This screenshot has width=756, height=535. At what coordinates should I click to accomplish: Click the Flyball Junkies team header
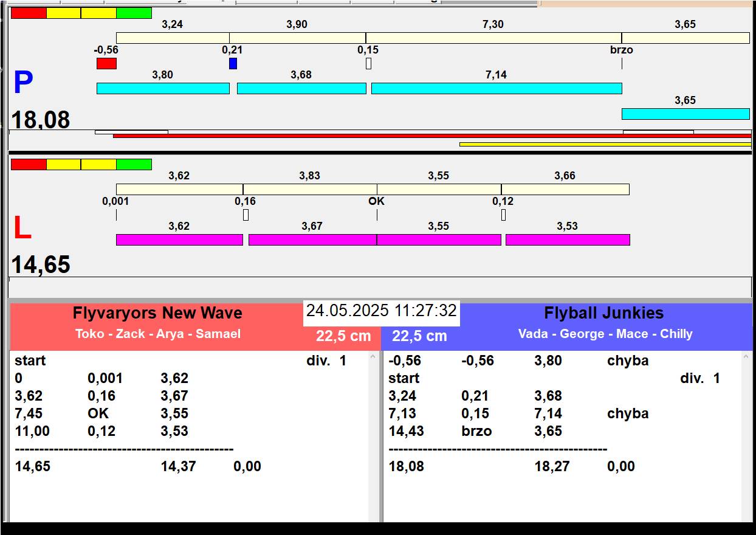coord(603,314)
